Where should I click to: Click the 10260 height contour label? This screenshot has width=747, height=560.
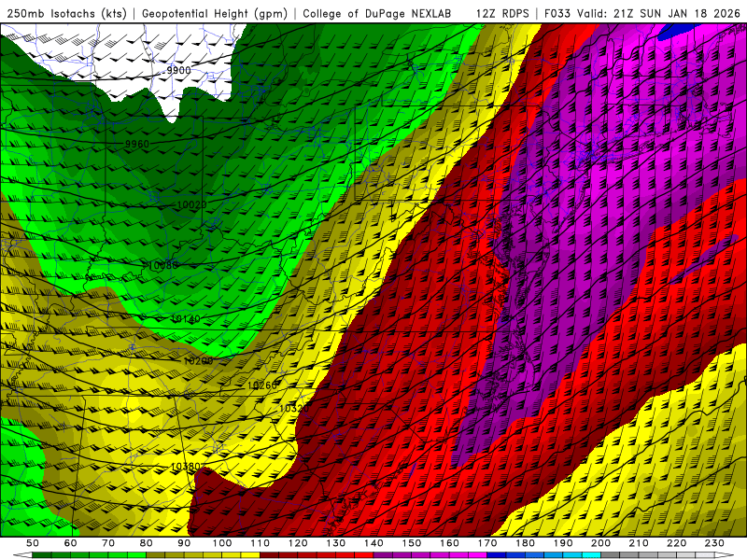pyautogui.click(x=262, y=385)
